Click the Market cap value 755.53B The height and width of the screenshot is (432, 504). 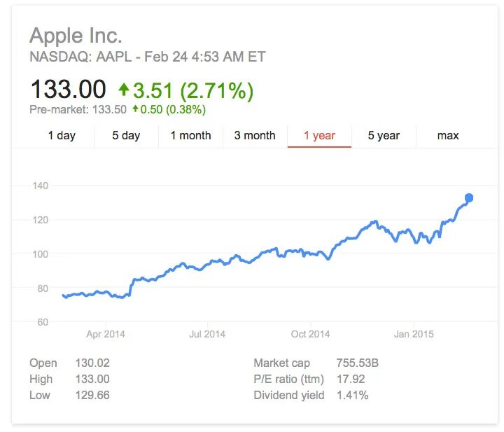[358, 363]
